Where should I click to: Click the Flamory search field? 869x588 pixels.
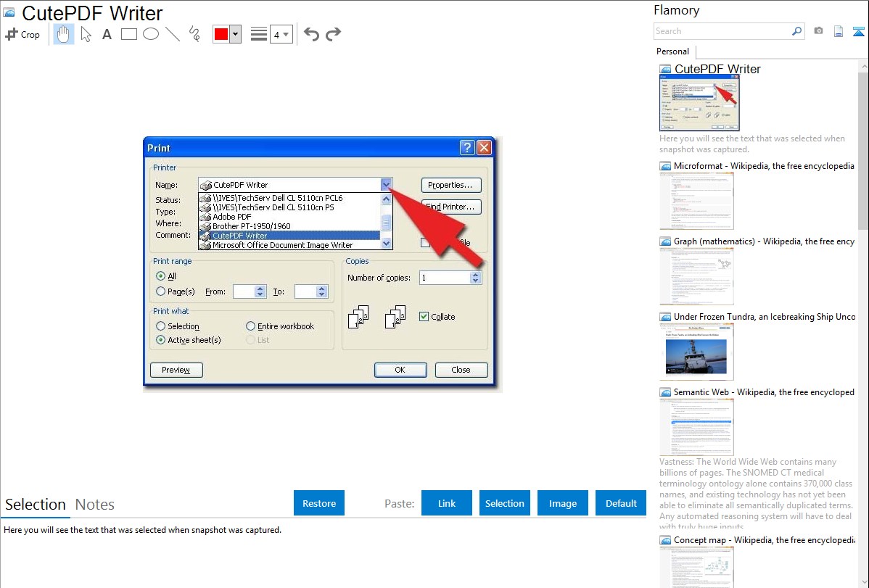point(722,31)
